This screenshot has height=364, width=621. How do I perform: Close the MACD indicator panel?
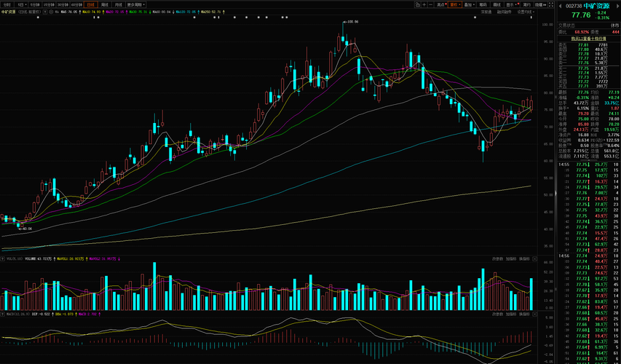[534, 314]
